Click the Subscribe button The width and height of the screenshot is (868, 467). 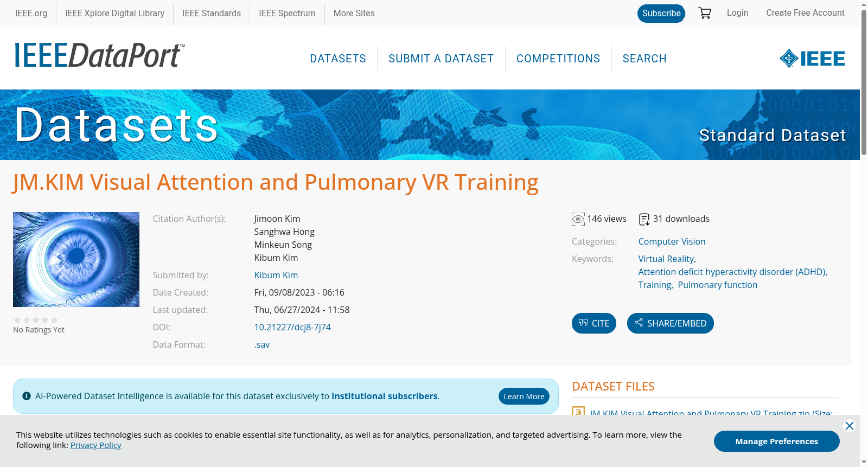(x=661, y=13)
